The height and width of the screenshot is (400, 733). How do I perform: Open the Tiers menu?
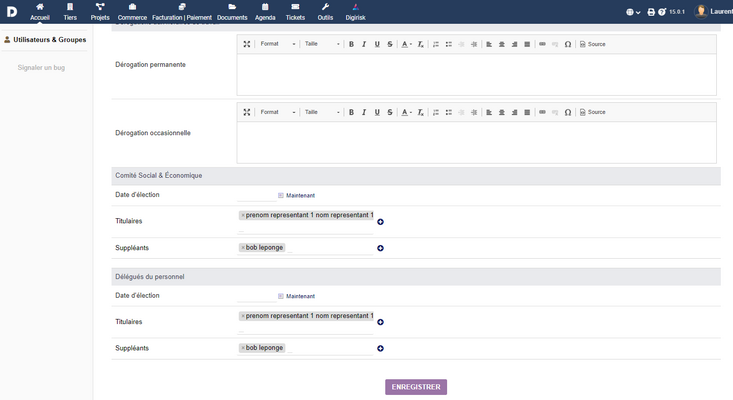coord(70,12)
